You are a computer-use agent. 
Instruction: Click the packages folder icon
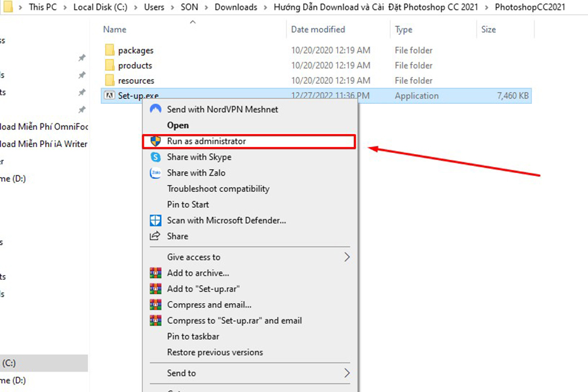[109, 50]
